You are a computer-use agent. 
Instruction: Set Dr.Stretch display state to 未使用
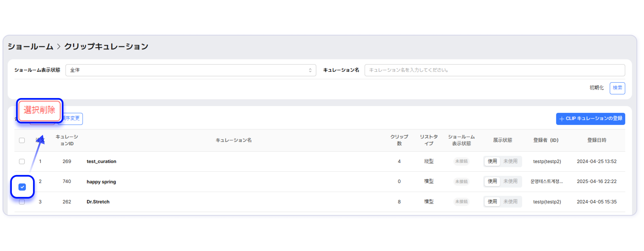coord(510,202)
